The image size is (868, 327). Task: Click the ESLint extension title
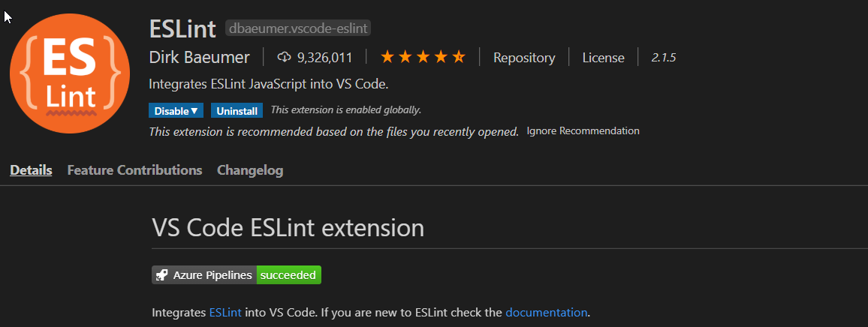(182, 28)
